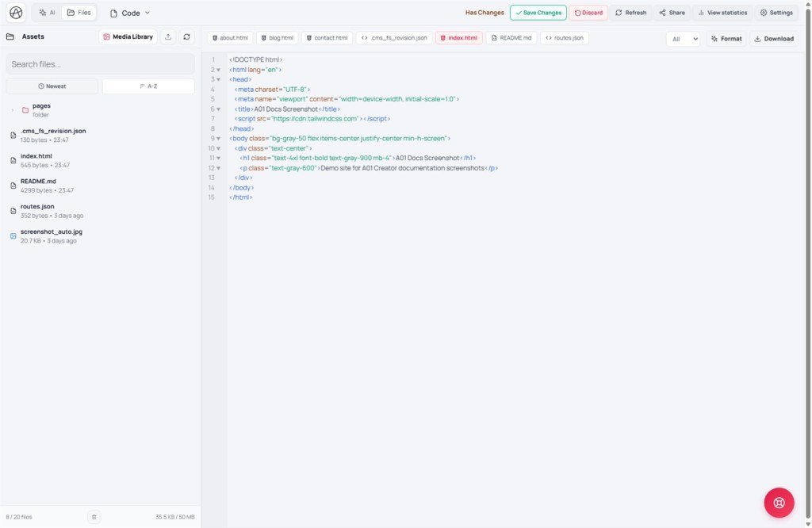The image size is (812, 528).
Task: Click the reload assets icon
Action: point(187,36)
